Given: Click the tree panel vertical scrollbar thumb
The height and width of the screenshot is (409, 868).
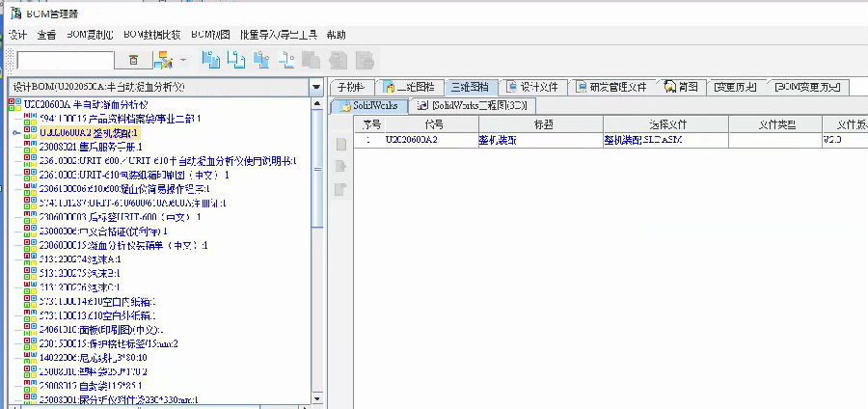Looking at the screenshot, I should coord(317,169).
